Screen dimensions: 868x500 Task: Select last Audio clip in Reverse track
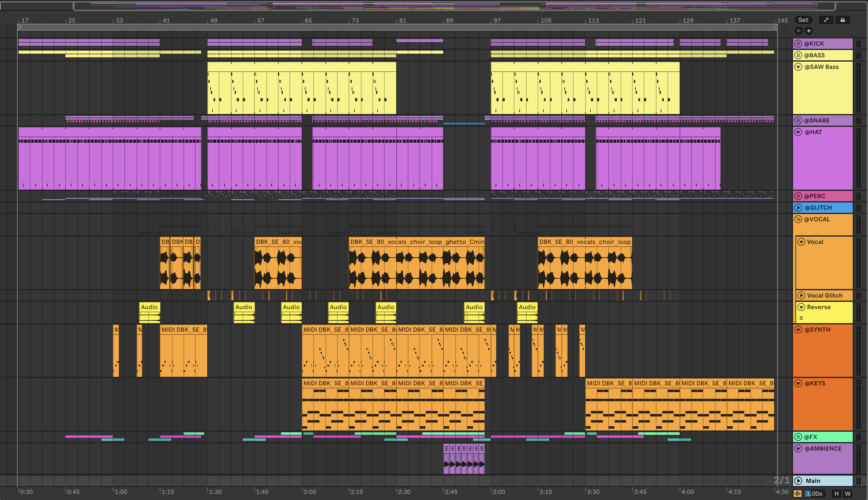528,312
